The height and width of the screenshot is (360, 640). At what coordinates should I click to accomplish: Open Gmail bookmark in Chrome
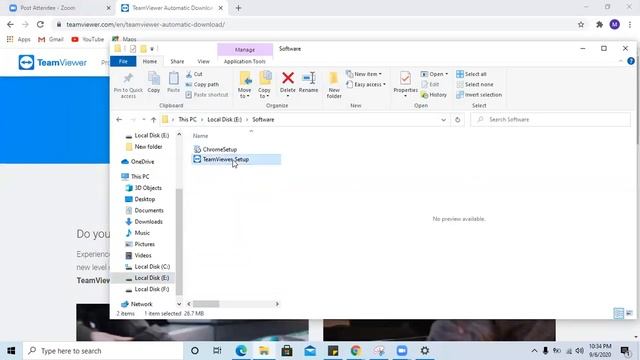pyautogui.click(x=51, y=39)
